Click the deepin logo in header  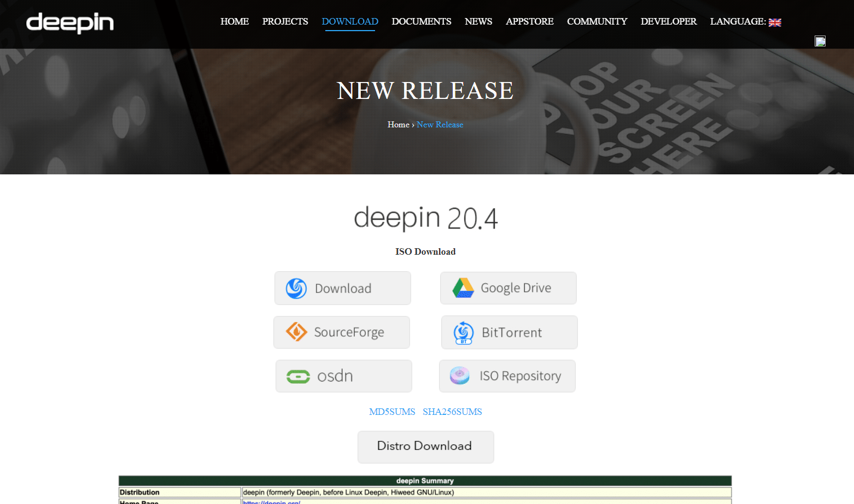[x=70, y=22]
